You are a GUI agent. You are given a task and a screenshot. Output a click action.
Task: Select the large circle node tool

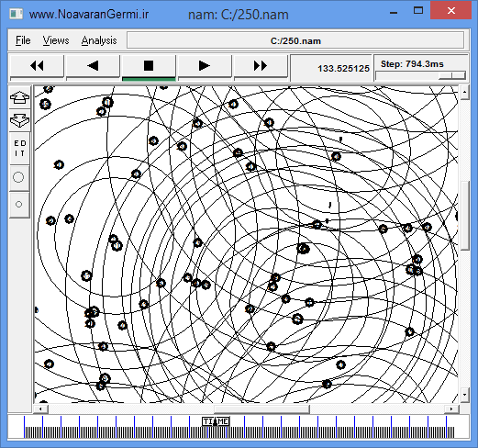19,177
